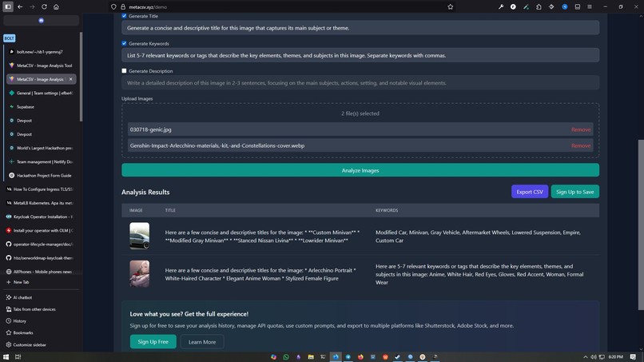Click the Sign Up to Save button
The image size is (644, 362).
coord(575,192)
